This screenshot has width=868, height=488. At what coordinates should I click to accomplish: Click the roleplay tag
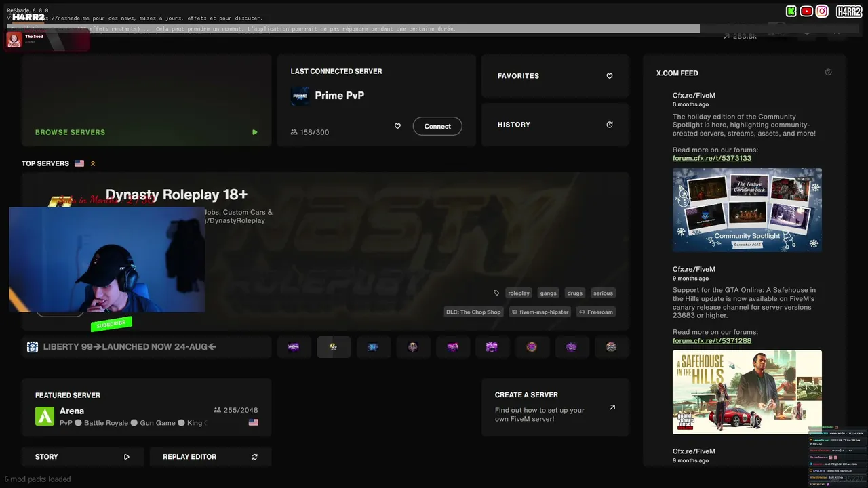(x=519, y=293)
